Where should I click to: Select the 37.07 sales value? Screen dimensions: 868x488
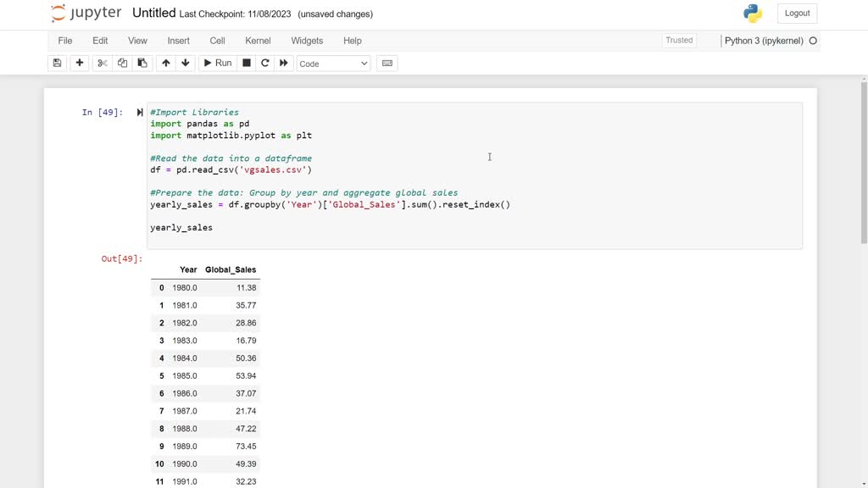point(247,393)
